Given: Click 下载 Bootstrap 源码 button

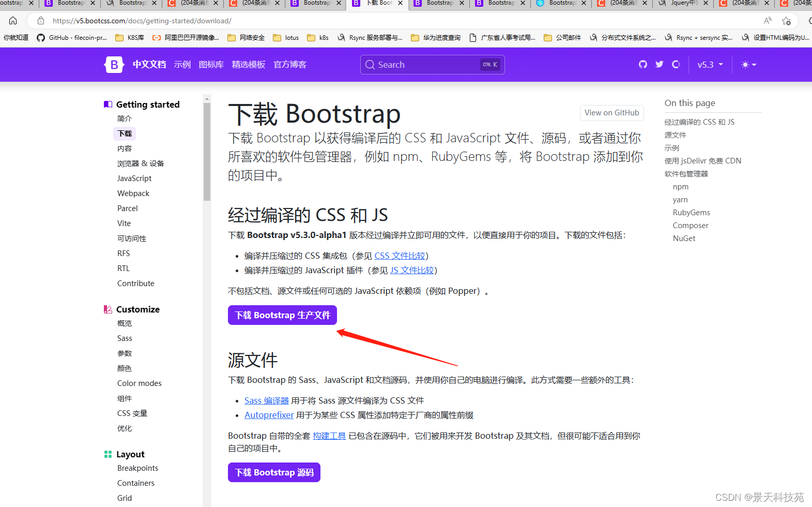Looking at the screenshot, I should 274,472.
